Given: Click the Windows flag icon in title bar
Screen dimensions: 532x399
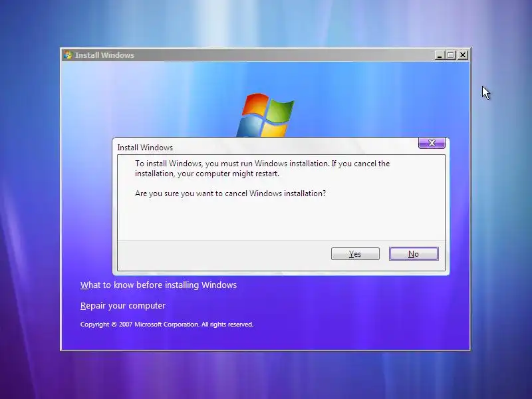Looking at the screenshot, I should click(68, 55).
